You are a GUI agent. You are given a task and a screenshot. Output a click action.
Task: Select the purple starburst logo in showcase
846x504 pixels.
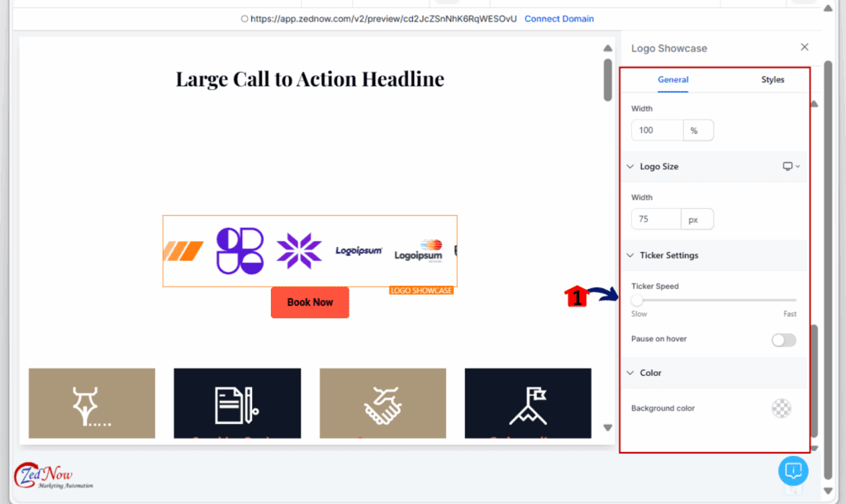(299, 251)
